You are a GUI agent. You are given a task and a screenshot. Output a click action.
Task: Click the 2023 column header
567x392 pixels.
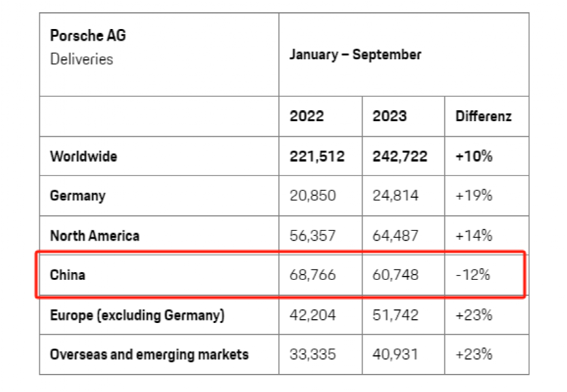point(390,116)
